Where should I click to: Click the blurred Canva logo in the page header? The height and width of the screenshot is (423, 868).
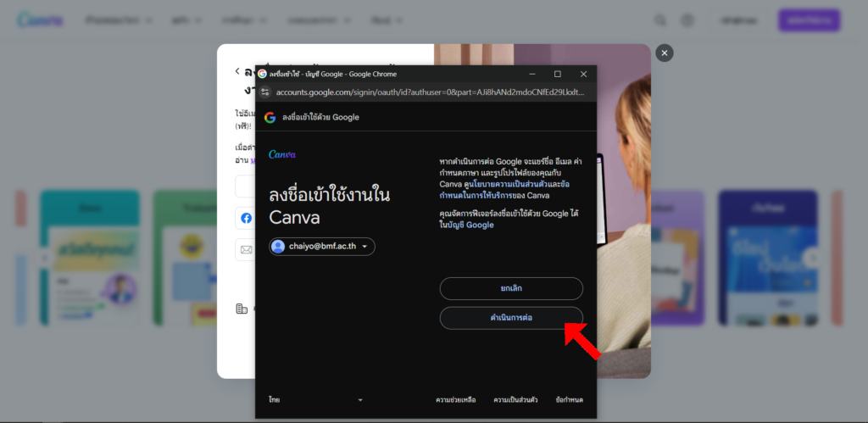click(40, 20)
